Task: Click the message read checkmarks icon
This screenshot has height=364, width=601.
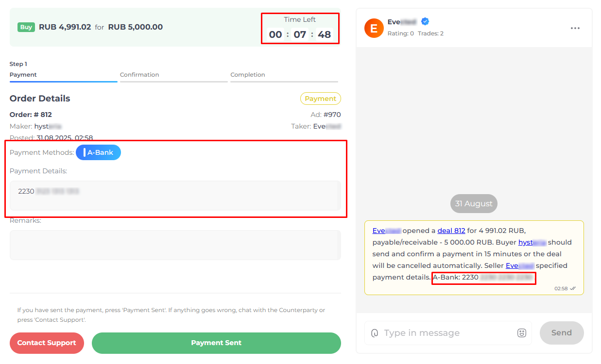Action: (x=573, y=288)
